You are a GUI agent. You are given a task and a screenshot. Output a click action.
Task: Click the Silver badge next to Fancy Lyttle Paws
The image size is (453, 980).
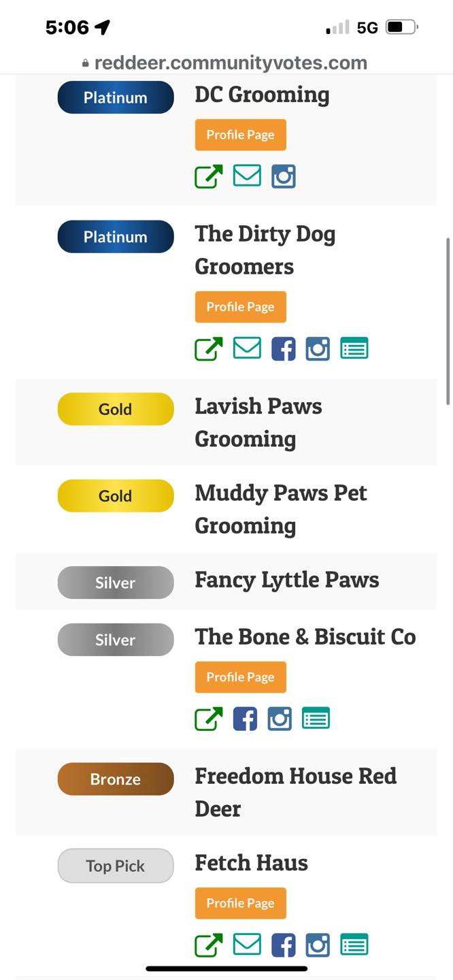pyautogui.click(x=115, y=583)
